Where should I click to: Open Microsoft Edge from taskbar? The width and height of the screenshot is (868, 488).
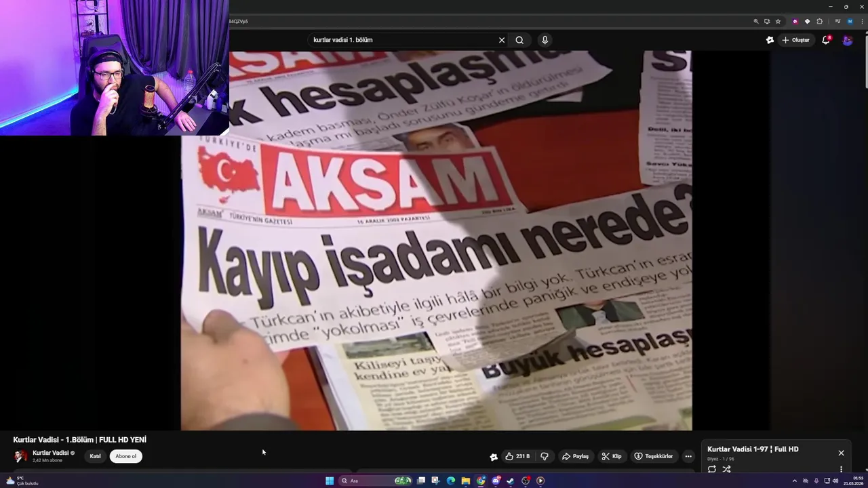tap(451, 481)
